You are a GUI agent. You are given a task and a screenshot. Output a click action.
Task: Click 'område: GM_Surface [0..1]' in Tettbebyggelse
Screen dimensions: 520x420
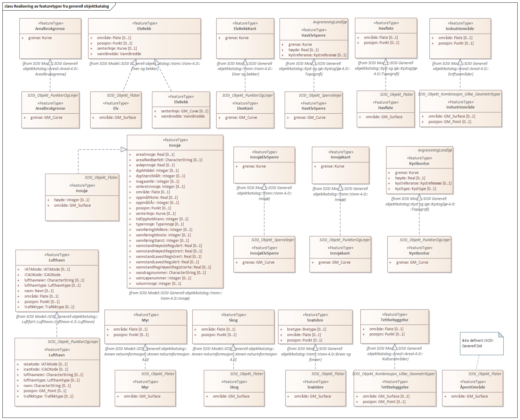click(386, 396)
